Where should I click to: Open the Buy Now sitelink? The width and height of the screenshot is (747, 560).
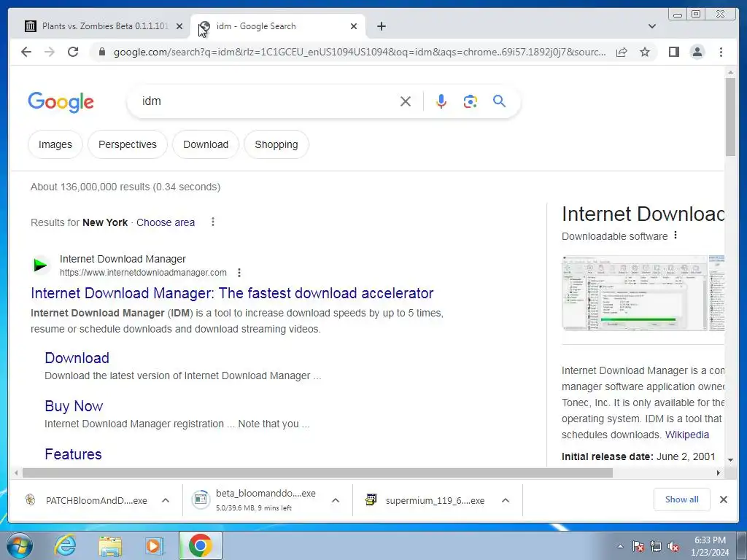tap(74, 405)
